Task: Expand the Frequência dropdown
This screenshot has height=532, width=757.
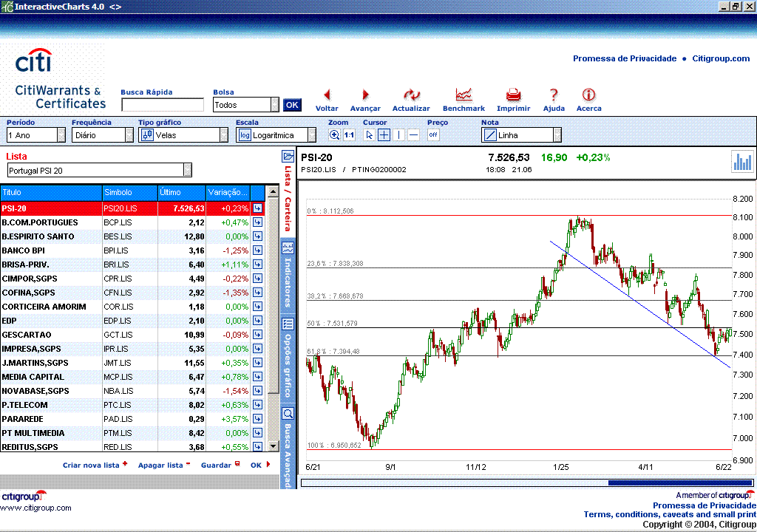Action: [x=129, y=135]
